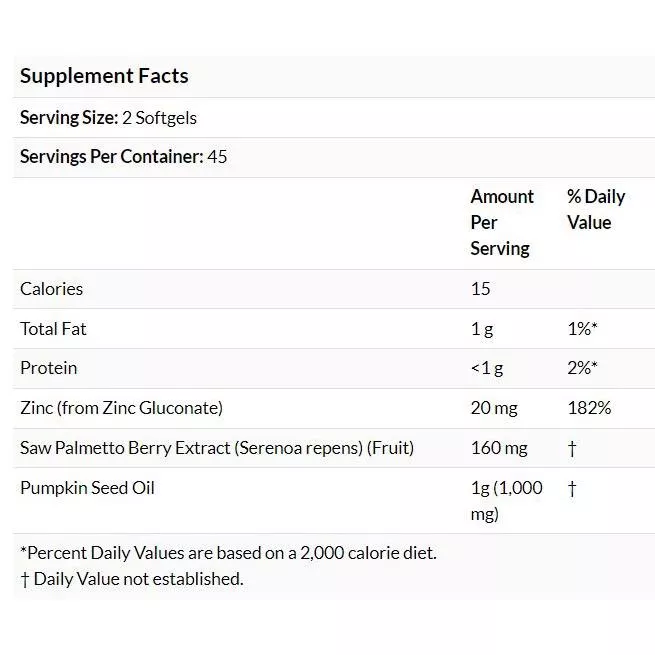Select the 160 mg Saw Palmetto amount

click(x=497, y=448)
